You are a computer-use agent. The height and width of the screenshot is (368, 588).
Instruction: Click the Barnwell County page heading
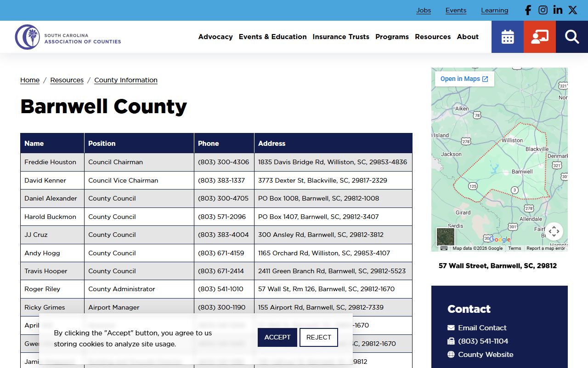pos(104,107)
